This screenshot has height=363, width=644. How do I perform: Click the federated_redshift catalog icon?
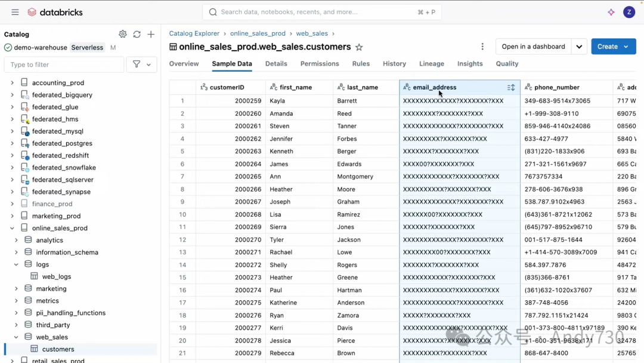tap(24, 156)
